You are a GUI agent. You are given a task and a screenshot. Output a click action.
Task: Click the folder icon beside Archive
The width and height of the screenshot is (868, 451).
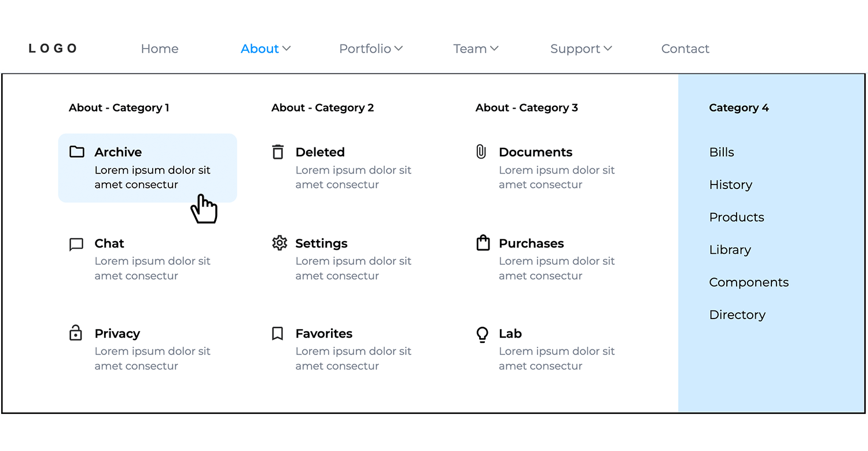pyautogui.click(x=76, y=152)
